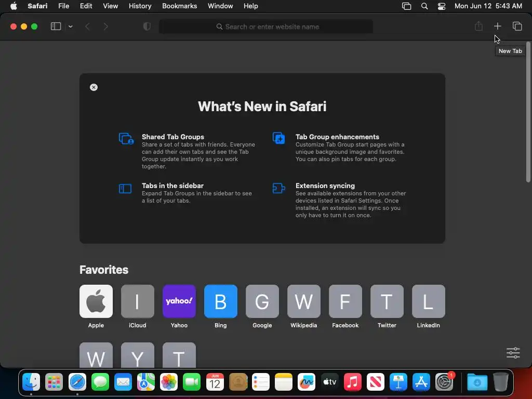
Task: Open the Help menu
Action: (251, 6)
